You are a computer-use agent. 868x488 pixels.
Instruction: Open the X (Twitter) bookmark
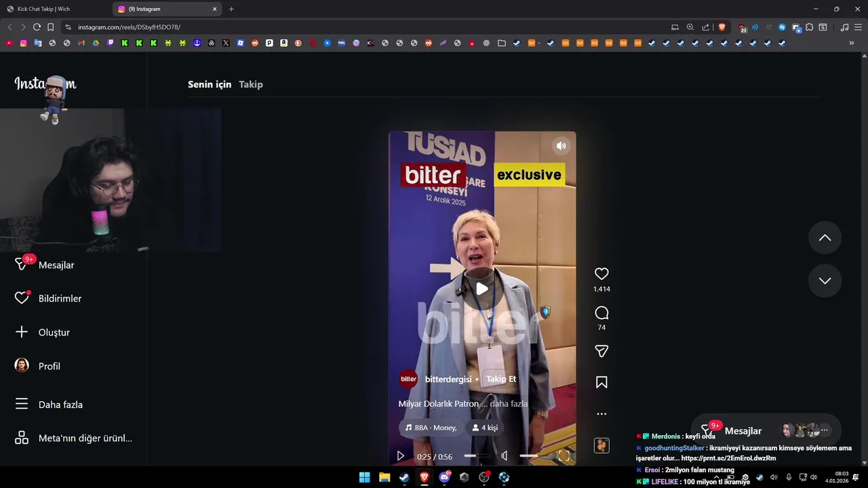coord(226,43)
